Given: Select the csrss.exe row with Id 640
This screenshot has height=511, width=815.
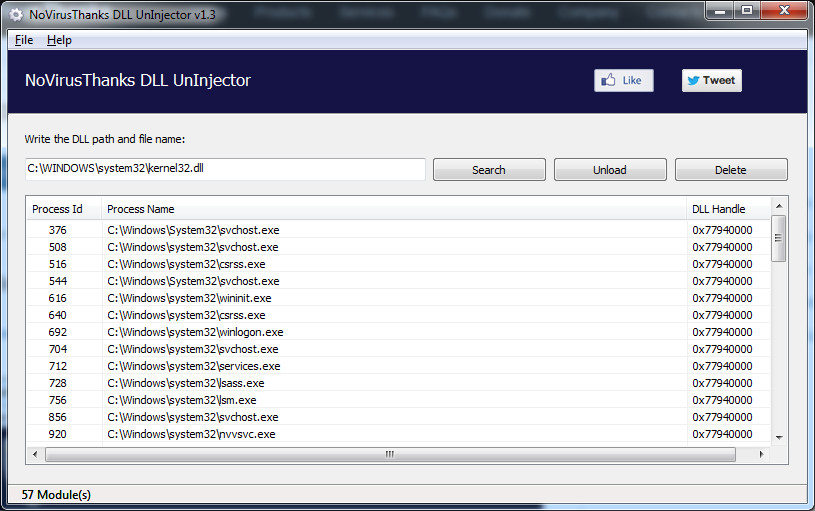Looking at the screenshot, I should click(x=398, y=315).
